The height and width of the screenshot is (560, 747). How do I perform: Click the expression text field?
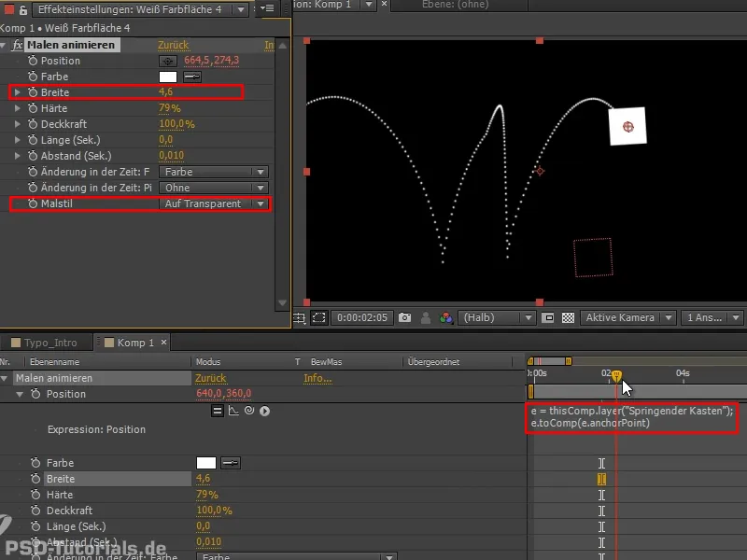click(x=632, y=416)
